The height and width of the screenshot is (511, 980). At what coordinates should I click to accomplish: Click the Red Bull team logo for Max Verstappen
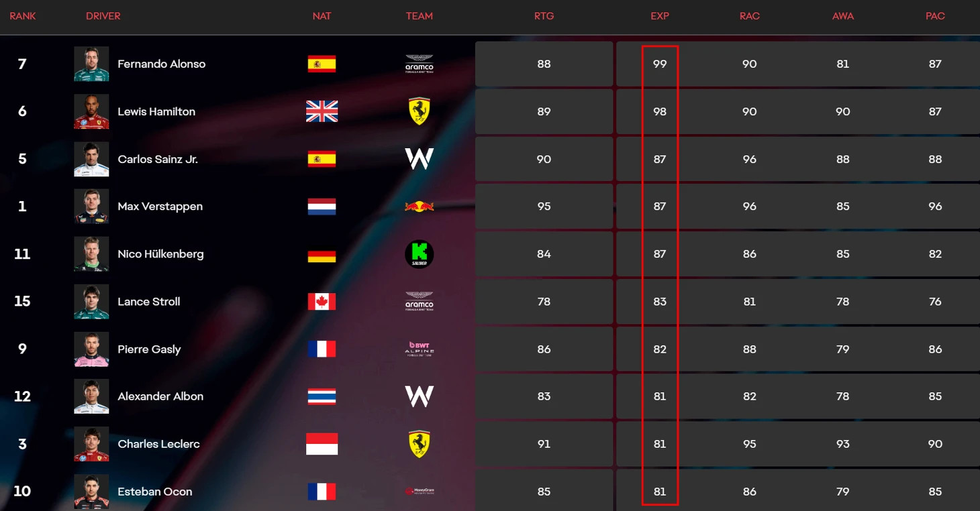(419, 207)
